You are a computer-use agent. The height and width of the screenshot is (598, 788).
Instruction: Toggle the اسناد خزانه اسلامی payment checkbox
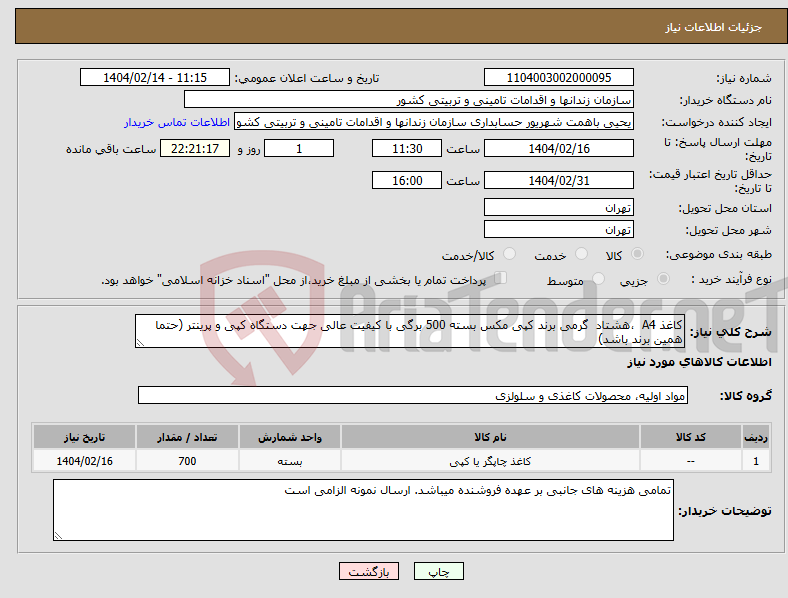pos(501,277)
